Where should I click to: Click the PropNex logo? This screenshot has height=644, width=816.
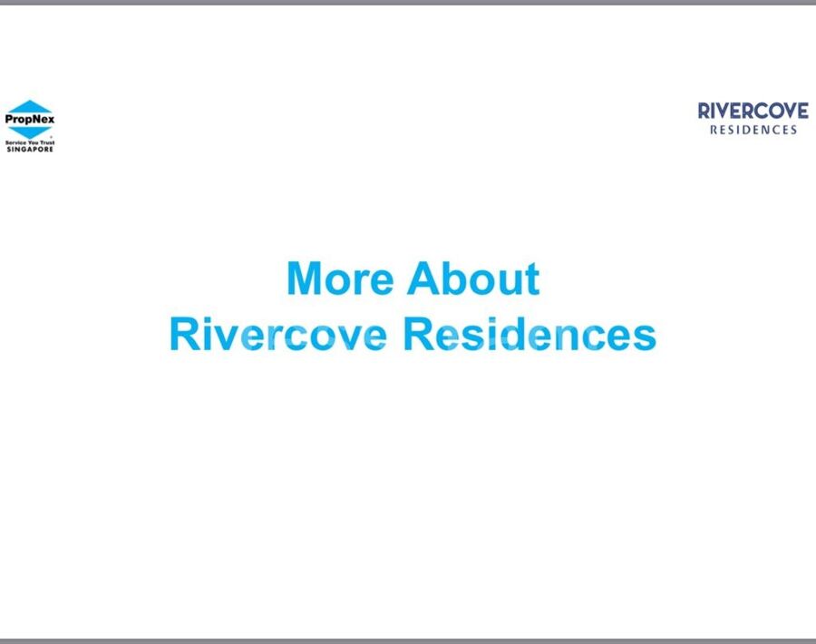coord(30,125)
